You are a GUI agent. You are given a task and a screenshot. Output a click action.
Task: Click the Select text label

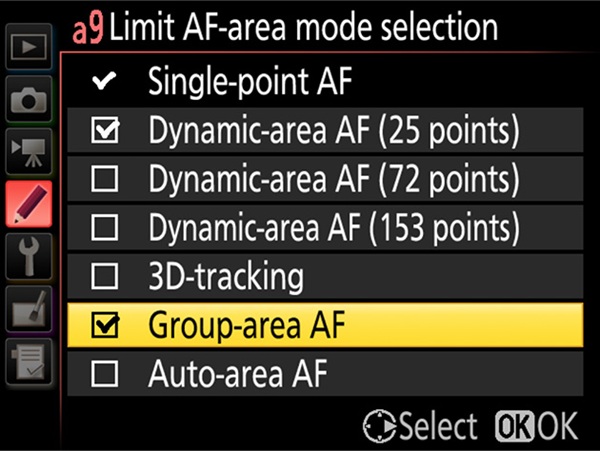(437, 427)
